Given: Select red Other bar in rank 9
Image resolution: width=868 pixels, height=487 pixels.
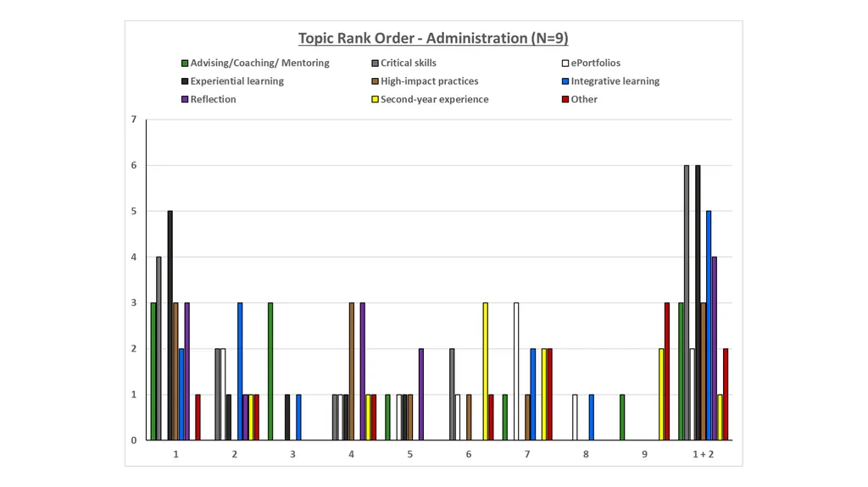Looking at the screenshot, I should (667, 371).
